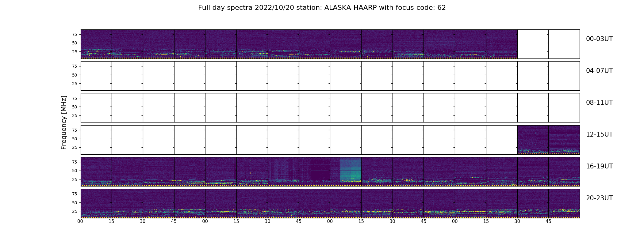Click the '25' tick label of the 00-03UT row
Viewport: 644px width, 245px height.
click(x=75, y=52)
